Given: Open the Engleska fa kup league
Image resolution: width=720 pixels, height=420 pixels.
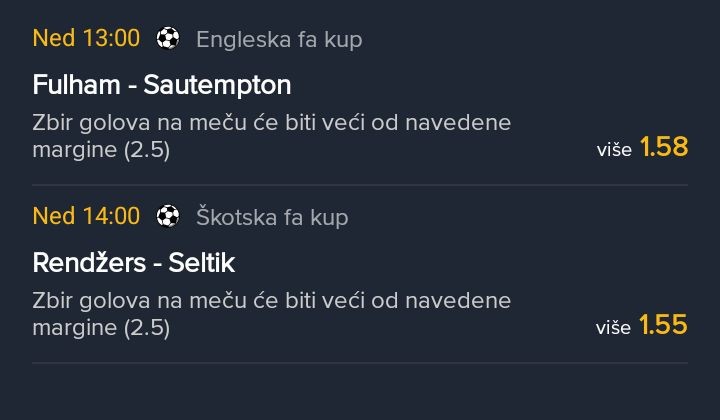Looking at the screenshot, I should pos(279,40).
